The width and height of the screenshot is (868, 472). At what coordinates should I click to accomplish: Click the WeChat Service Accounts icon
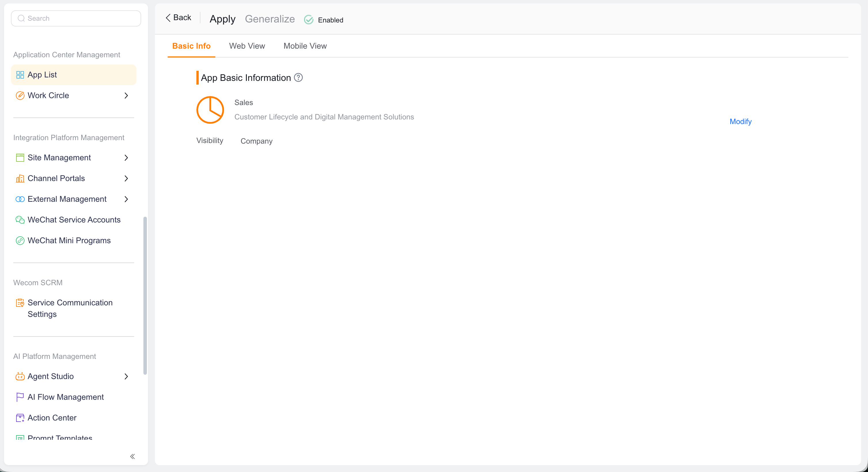pyautogui.click(x=20, y=220)
